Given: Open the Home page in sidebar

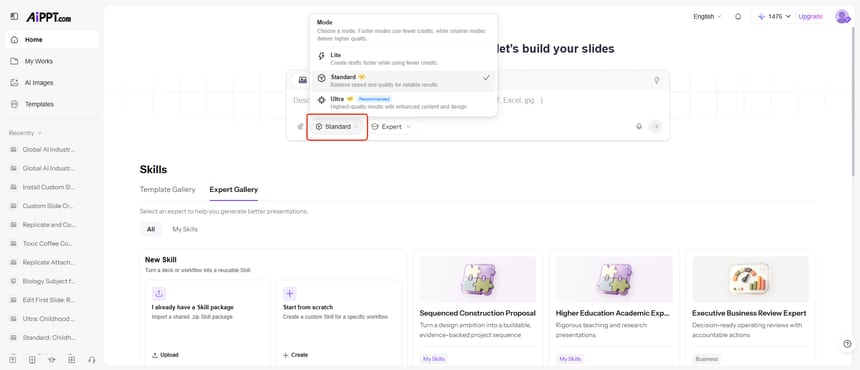Looking at the screenshot, I should [52, 39].
